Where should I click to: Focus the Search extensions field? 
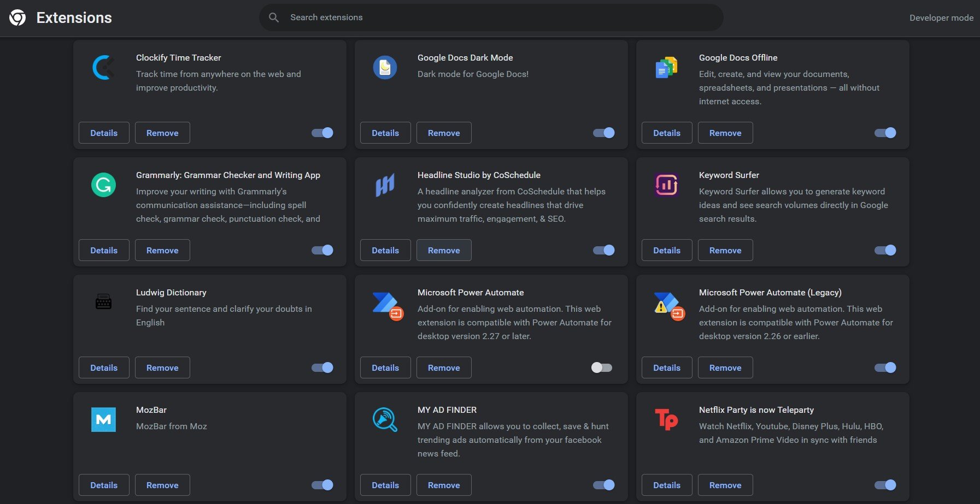[x=491, y=17]
